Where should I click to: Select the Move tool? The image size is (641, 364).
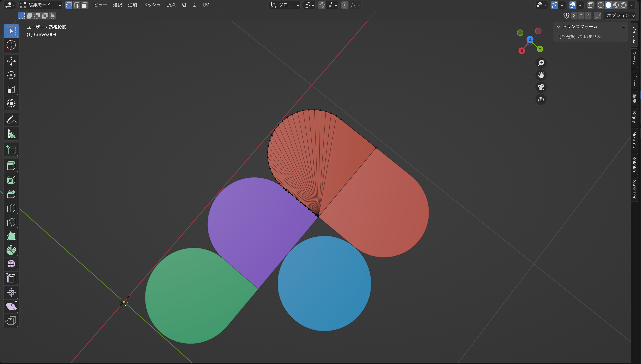click(11, 61)
